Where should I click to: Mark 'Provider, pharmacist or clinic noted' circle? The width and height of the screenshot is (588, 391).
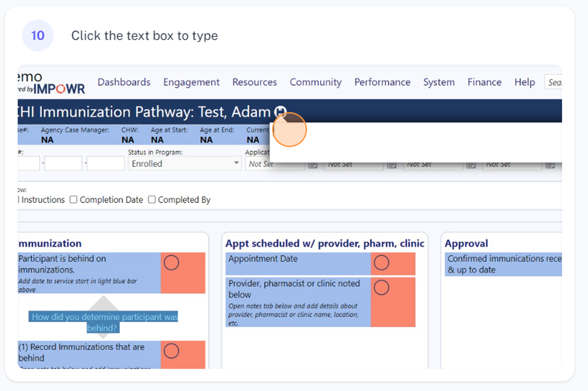381,287
